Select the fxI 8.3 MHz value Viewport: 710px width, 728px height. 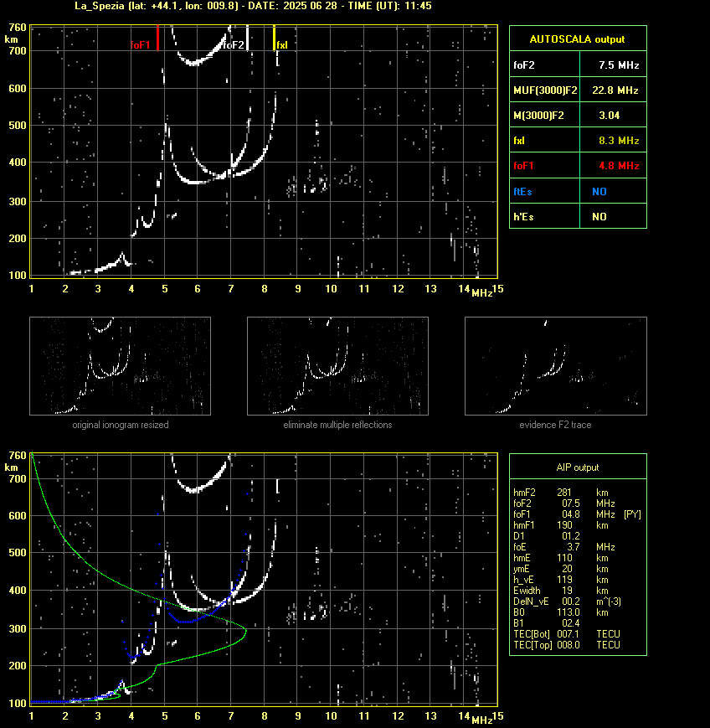(619, 140)
